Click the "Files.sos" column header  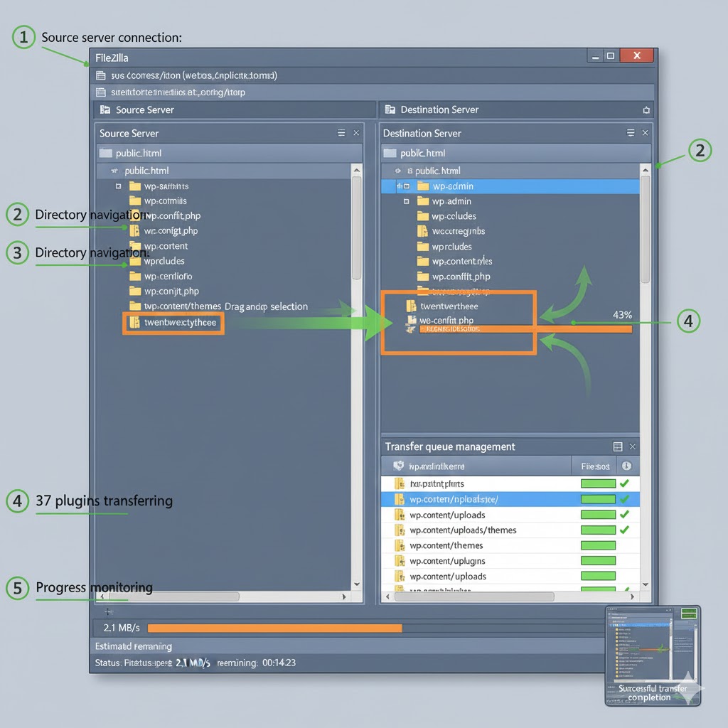pos(595,466)
